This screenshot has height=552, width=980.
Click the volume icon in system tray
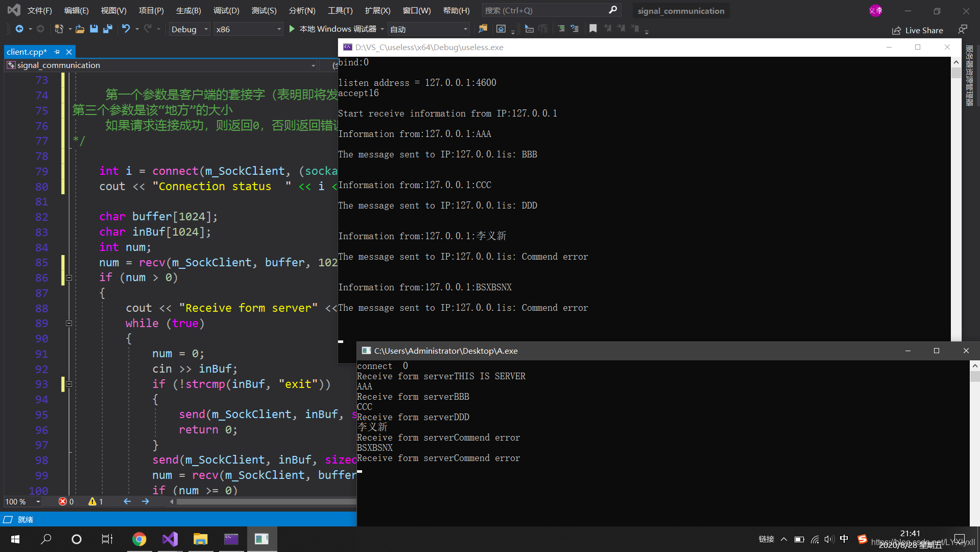pos(829,539)
